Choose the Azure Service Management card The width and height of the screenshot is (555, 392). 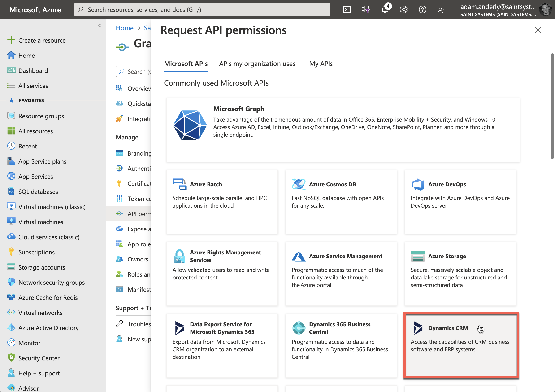pos(341,274)
